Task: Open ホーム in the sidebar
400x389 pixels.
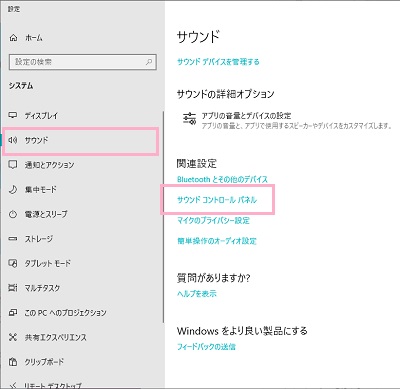Action: click(34, 38)
